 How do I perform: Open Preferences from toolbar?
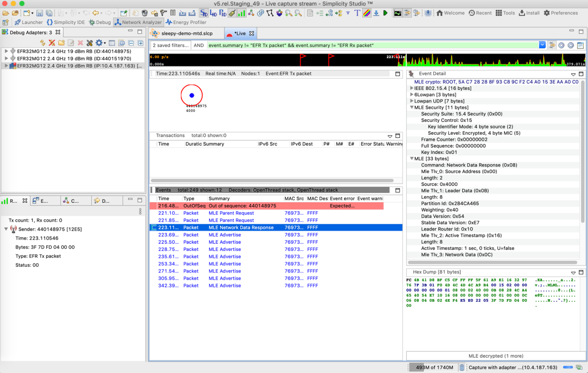click(x=561, y=13)
